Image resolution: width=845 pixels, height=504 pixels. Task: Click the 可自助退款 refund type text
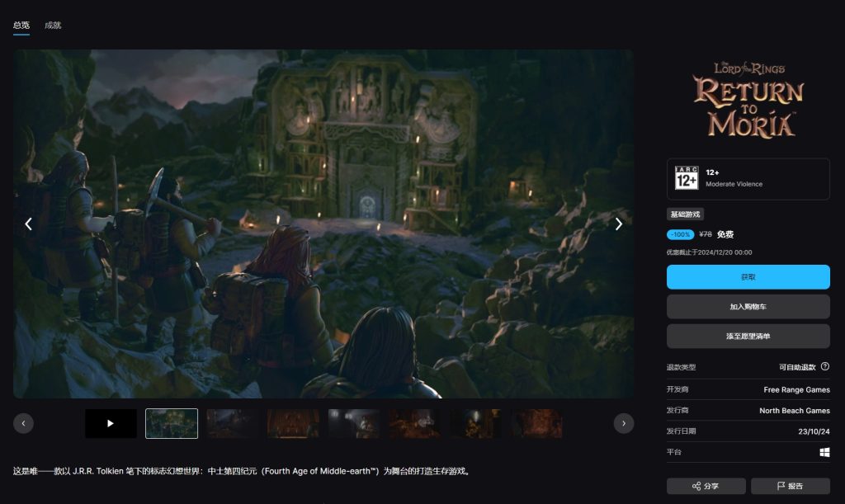[x=797, y=367]
